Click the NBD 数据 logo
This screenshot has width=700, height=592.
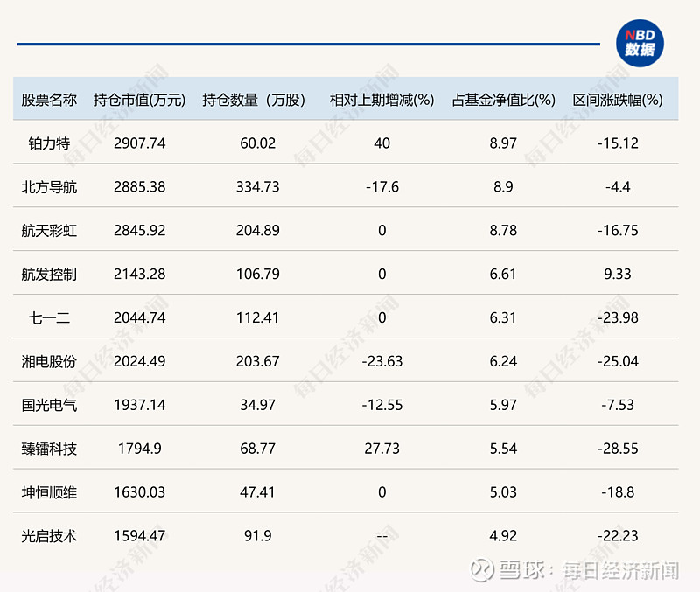pos(640,40)
